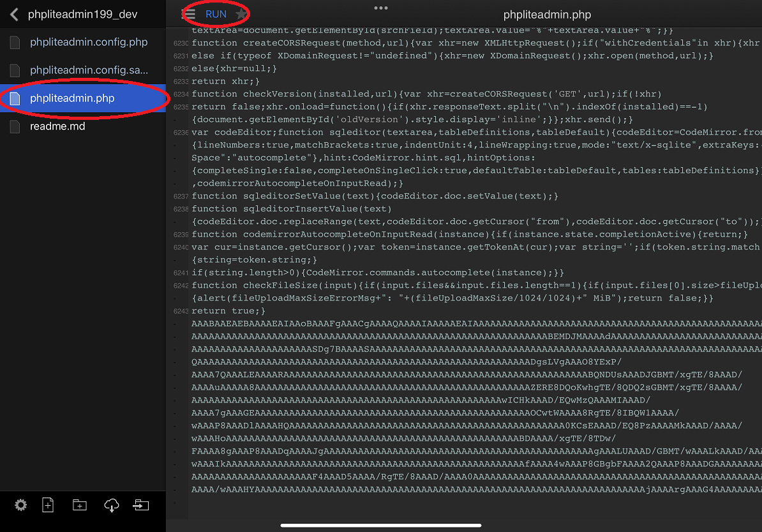Viewport: 762px width, 532px height.
Task: Create a new file
Action: pos(48,505)
